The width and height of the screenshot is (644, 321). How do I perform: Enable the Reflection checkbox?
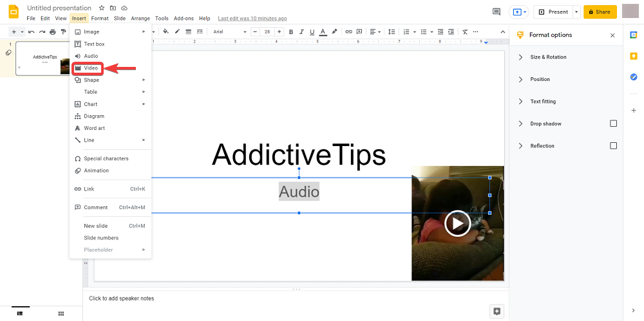[613, 146]
